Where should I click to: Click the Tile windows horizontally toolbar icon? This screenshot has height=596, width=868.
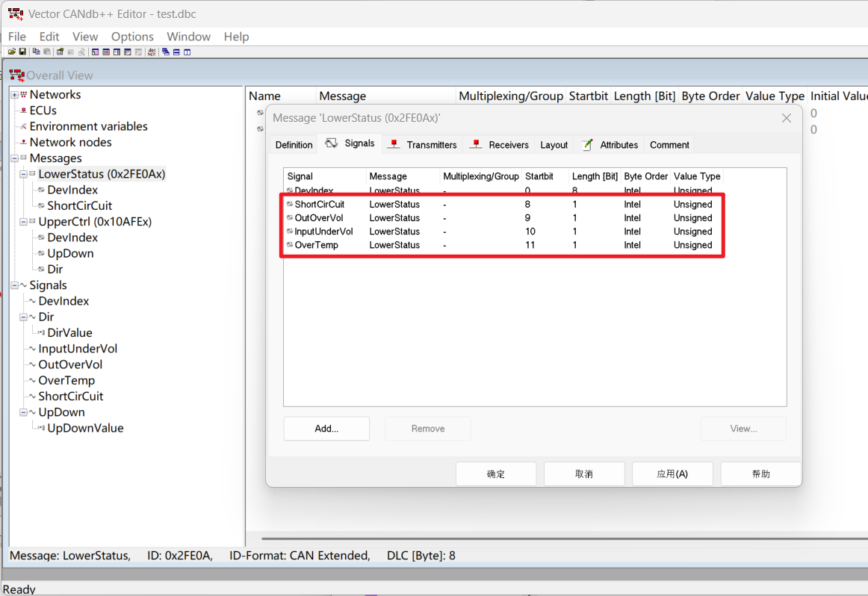tap(176, 52)
